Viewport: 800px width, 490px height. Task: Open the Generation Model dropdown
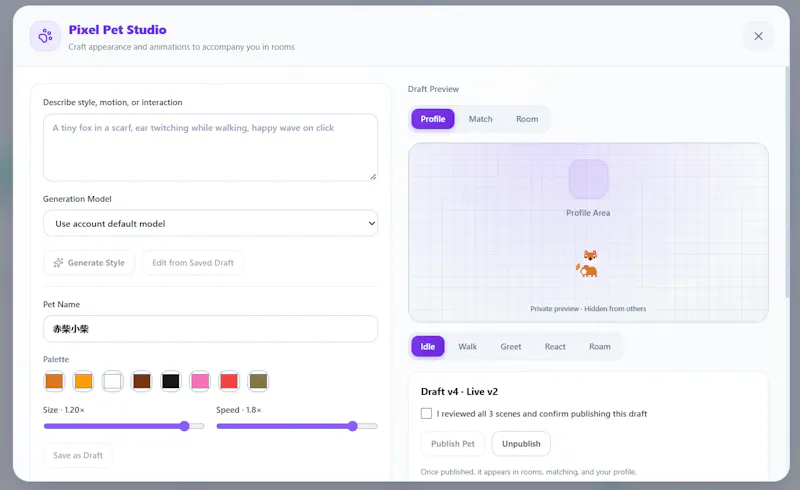(210, 224)
